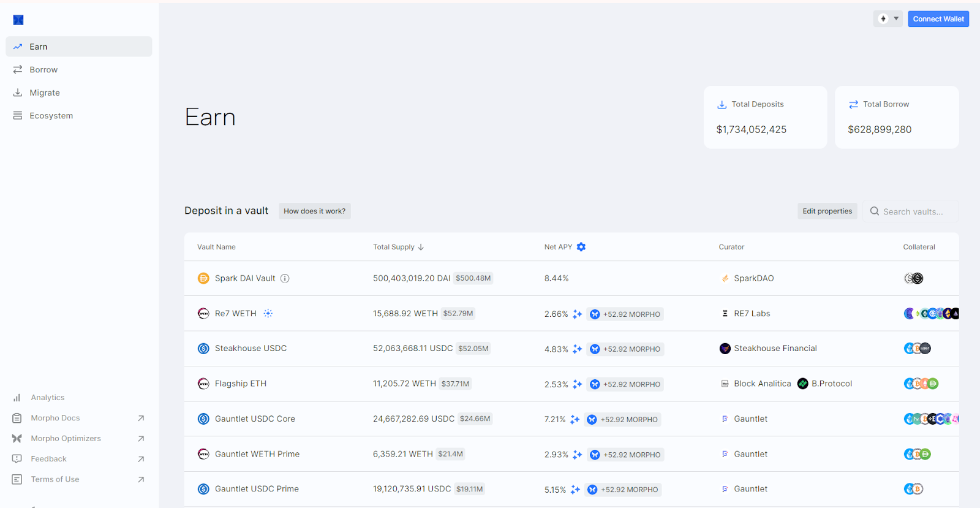The image size is (980, 508).
Task: Open the Morpho Docs link
Action: (55, 418)
